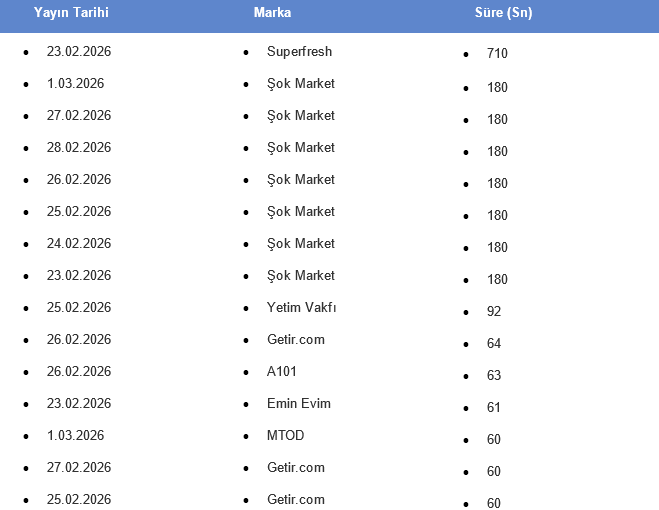The width and height of the screenshot is (659, 510).
Task: Select the A101 brand entry
Action: pos(282,371)
